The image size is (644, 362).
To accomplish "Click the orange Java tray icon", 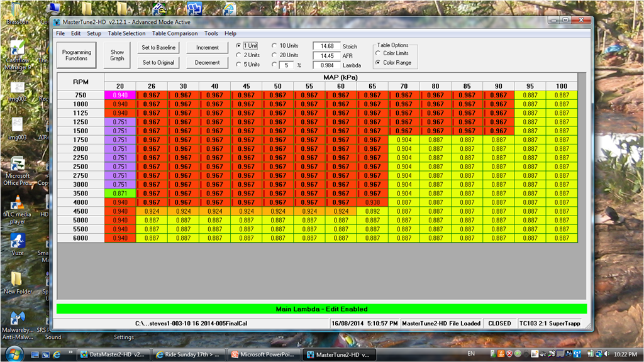I will [501, 354].
